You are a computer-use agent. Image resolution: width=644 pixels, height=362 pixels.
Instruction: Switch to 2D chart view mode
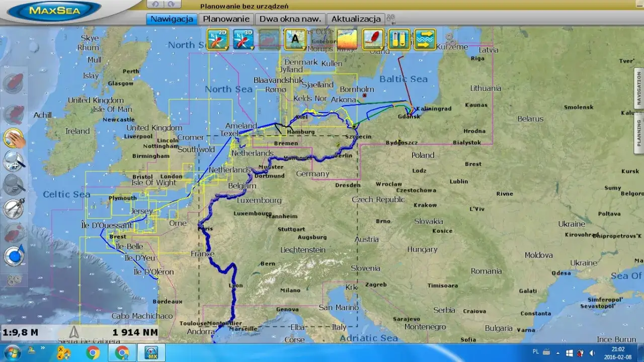point(218,39)
